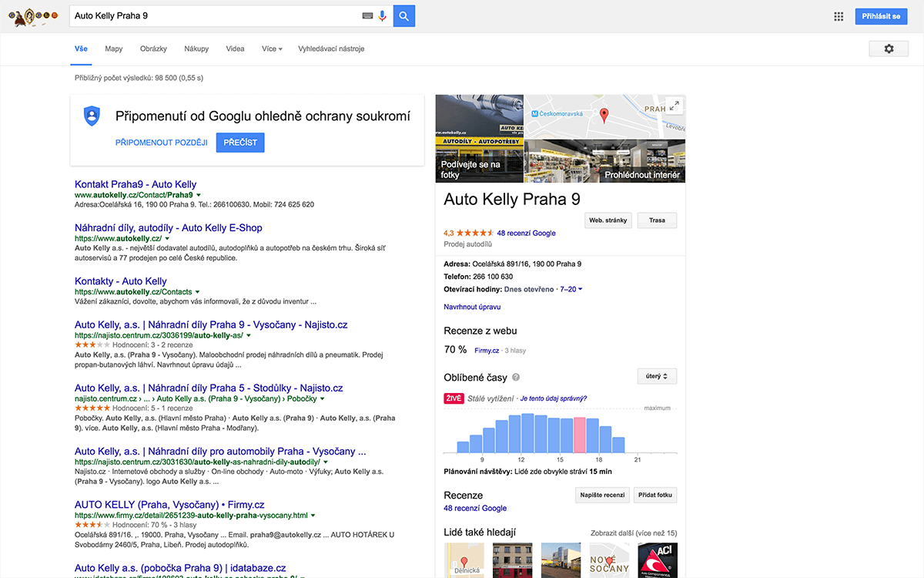Open the úterý day selector
The image size is (924, 578).
[657, 376]
